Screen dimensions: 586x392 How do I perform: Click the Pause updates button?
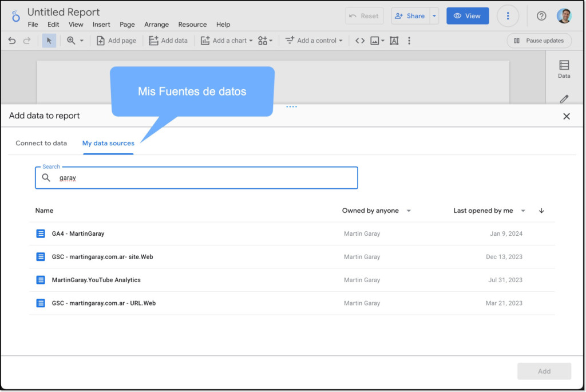point(539,41)
